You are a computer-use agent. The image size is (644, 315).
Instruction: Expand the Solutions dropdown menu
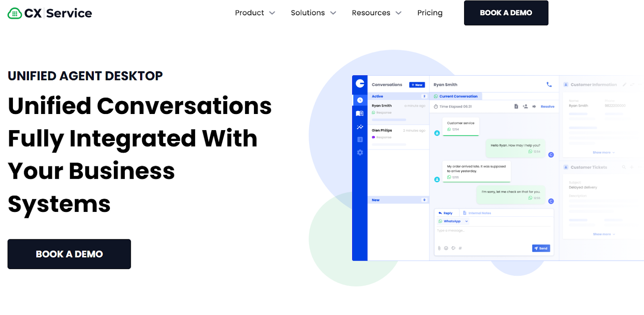point(313,13)
